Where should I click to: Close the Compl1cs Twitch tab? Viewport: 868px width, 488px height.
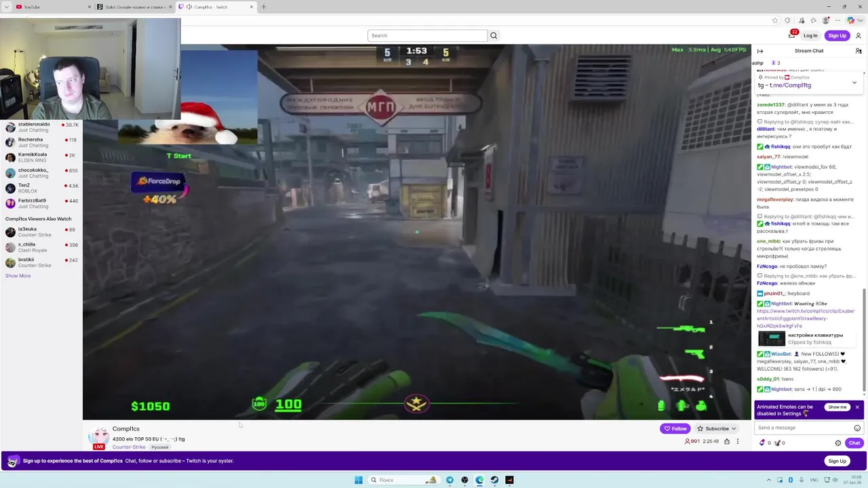pyautogui.click(x=252, y=7)
